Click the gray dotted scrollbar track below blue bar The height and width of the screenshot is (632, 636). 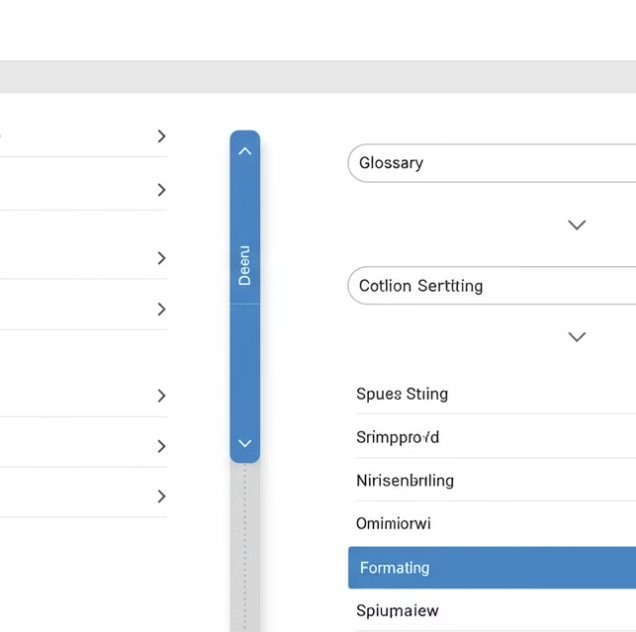245,547
